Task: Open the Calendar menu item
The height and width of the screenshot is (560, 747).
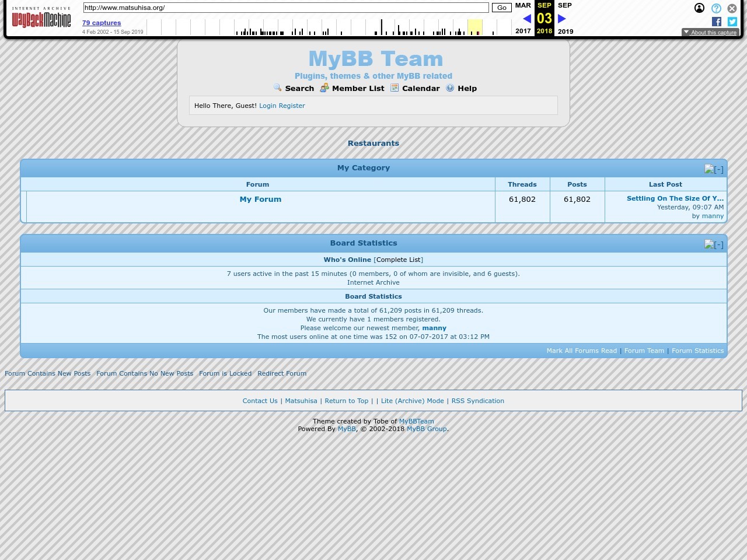Action: point(420,89)
